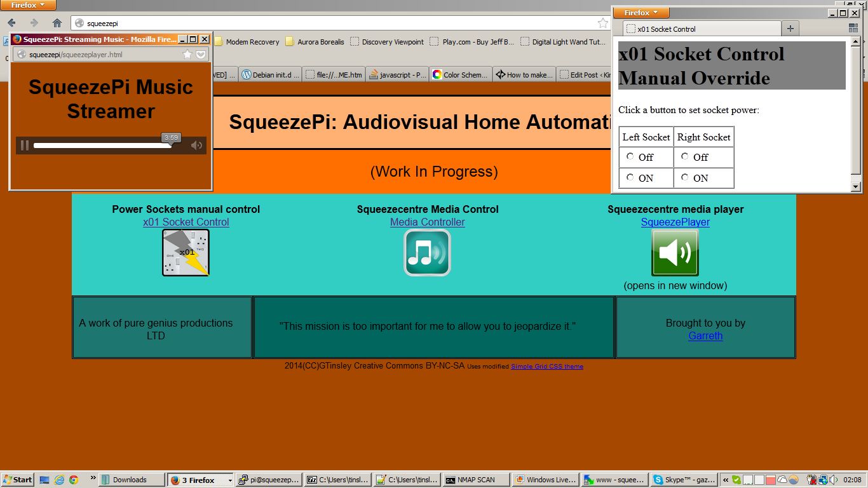This screenshot has height=488, width=868.
Task: Open the SqueezePlayer link
Action: (675, 222)
